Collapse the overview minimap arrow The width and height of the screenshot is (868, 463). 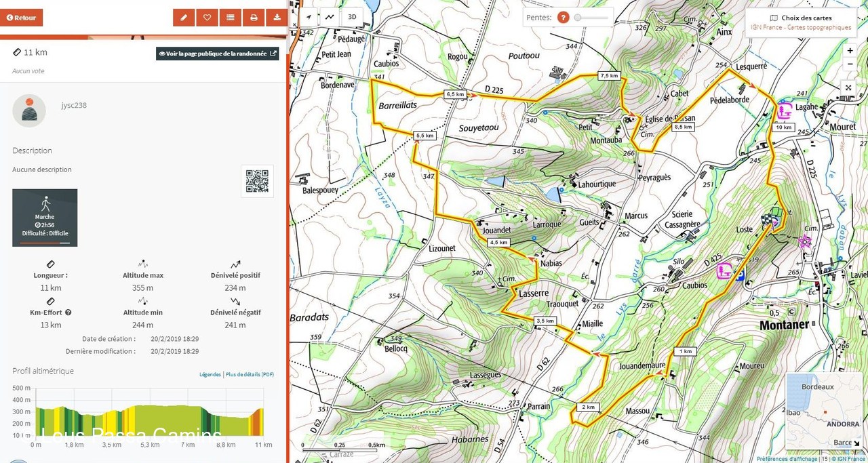pyautogui.click(x=856, y=444)
